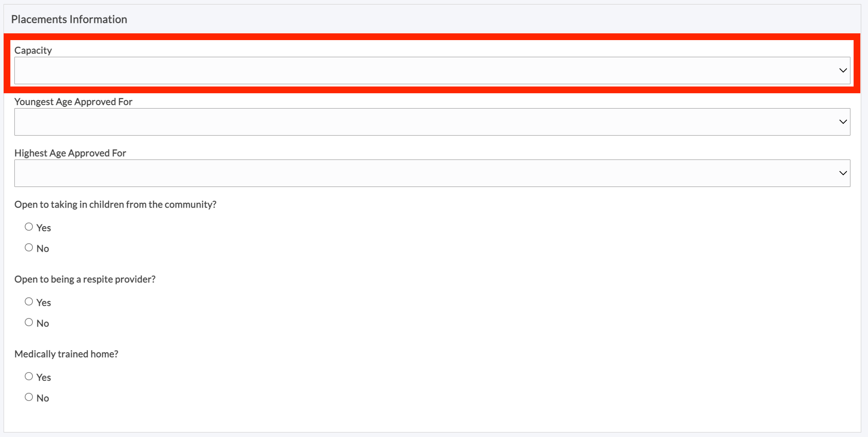Click the Youngest Age Approved For label

(x=73, y=102)
